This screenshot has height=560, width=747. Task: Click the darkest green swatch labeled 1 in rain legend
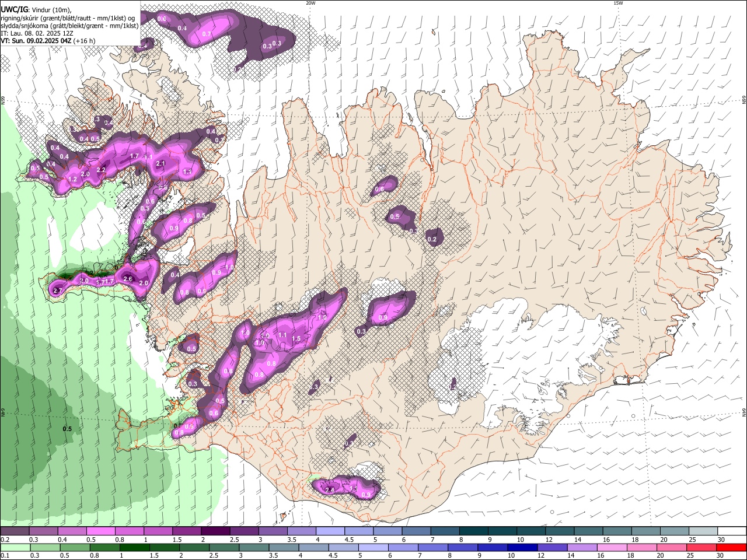click(x=135, y=547)
